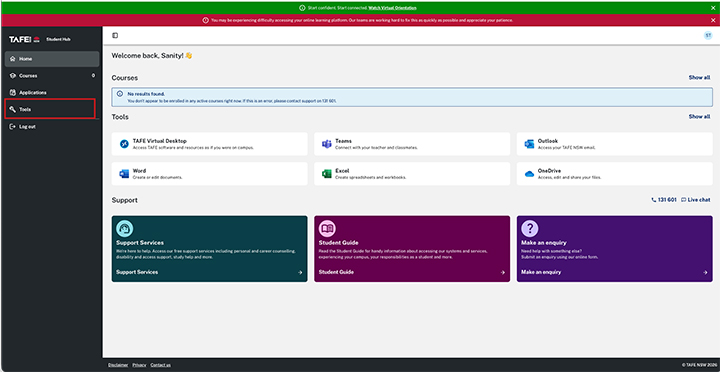
Task: Open the Excel card
Action: [x=412, y=174]
